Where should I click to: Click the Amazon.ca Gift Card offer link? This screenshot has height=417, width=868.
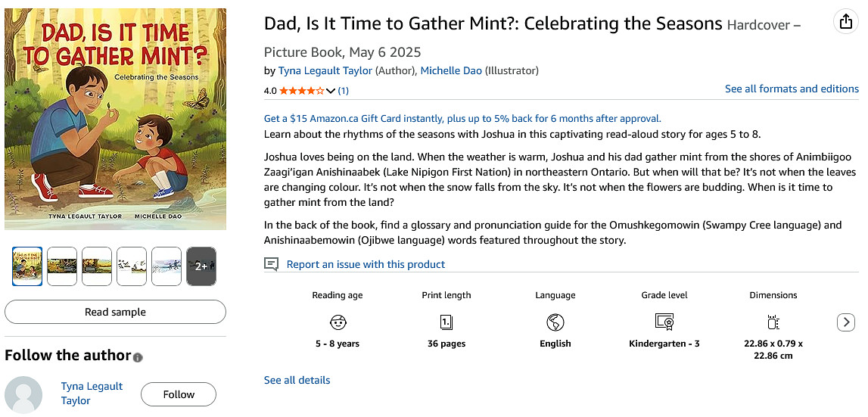(x=462, y=118)
